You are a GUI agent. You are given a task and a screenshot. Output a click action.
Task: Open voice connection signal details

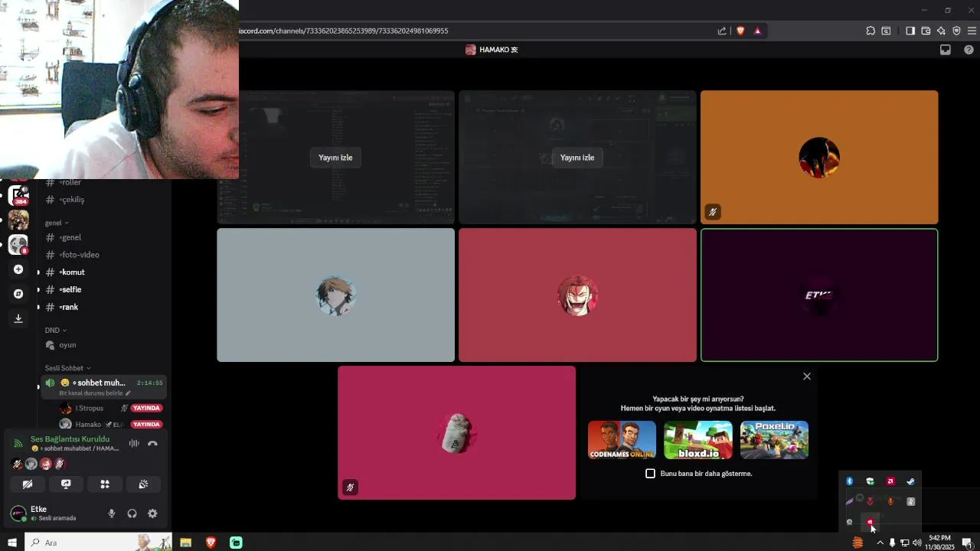(18, 443)
